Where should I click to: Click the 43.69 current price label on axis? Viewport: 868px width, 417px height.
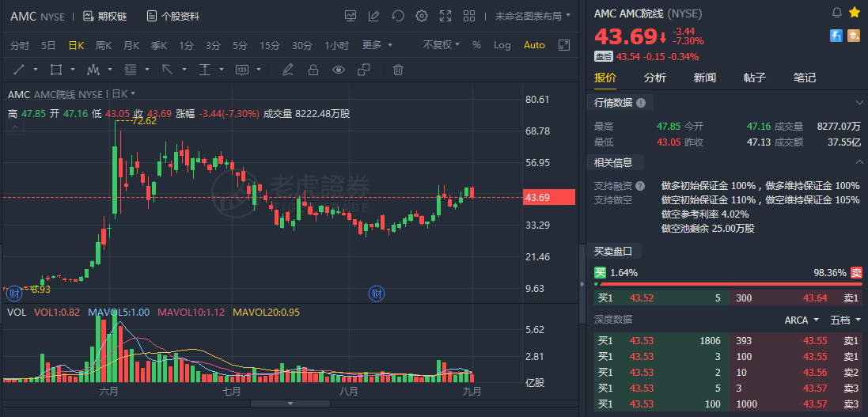pyautogui.click(x=549, y=197)
